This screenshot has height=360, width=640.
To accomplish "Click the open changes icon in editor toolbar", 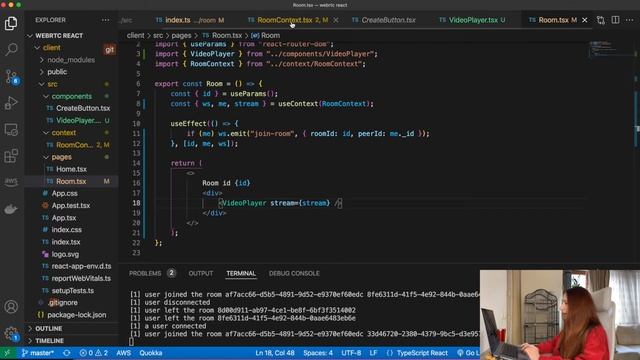I will [600, 20].
